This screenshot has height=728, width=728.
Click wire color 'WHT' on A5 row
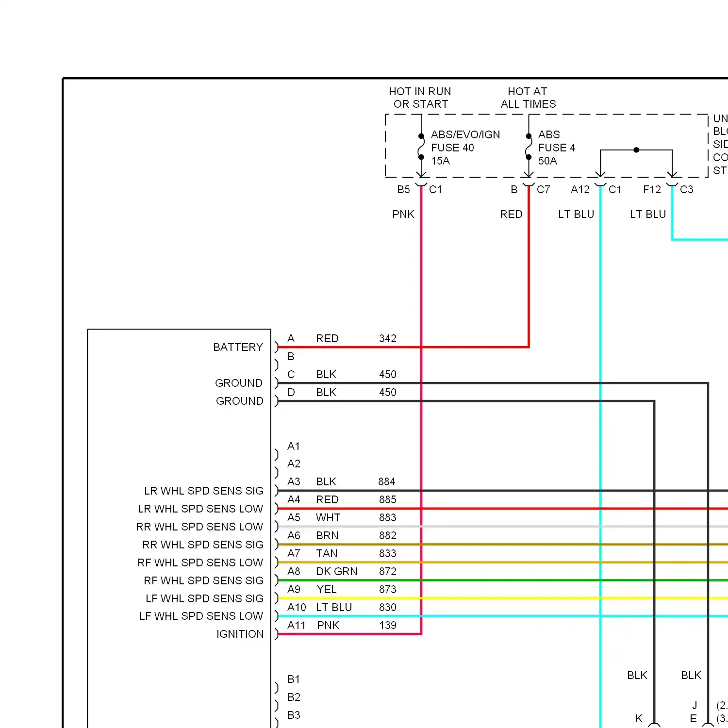tap(328, 517)
